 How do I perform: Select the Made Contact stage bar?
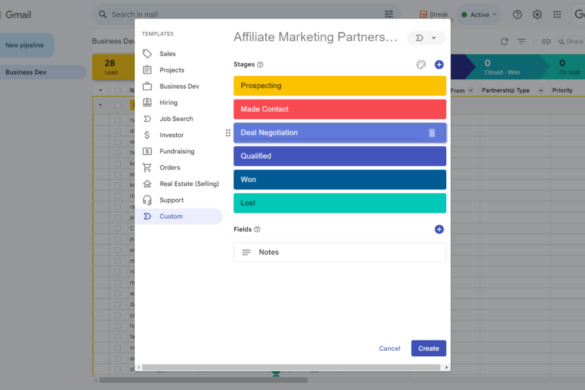click(x=340, y=109)
